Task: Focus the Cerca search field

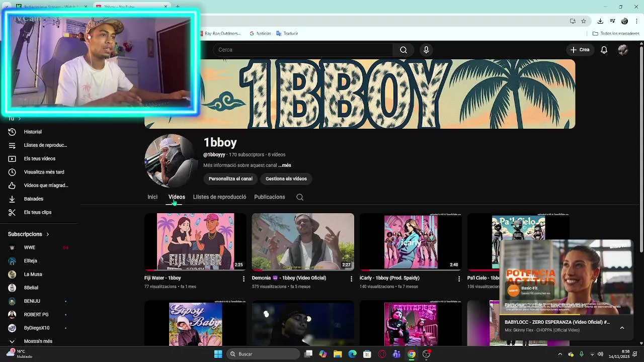Action: tap(303, 50)
